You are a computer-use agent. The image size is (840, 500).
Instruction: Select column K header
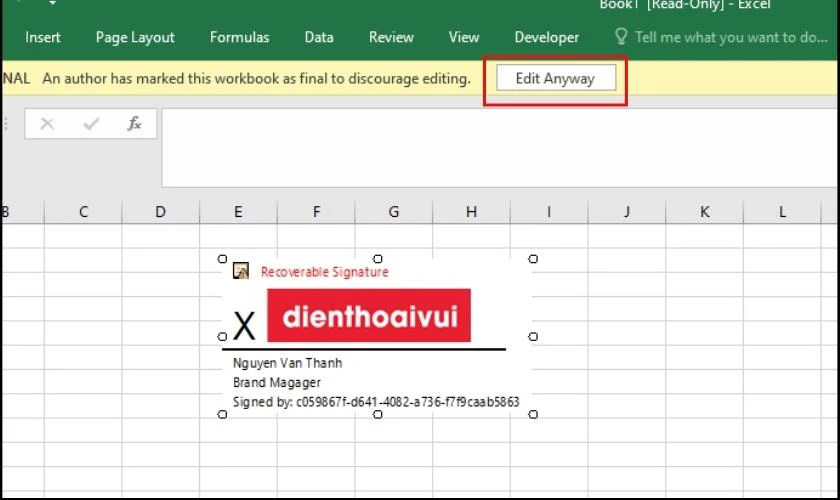click(x=704, y=212)
